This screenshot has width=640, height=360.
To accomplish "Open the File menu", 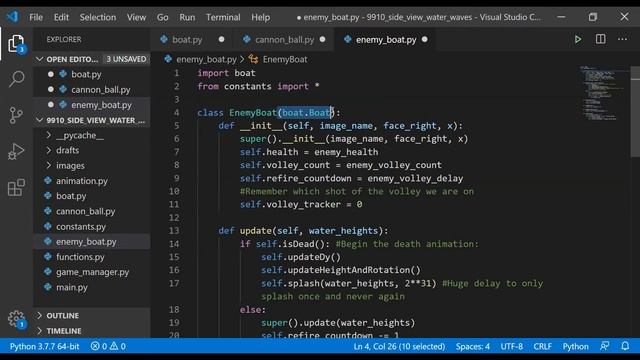I will (x=36, y=17).
